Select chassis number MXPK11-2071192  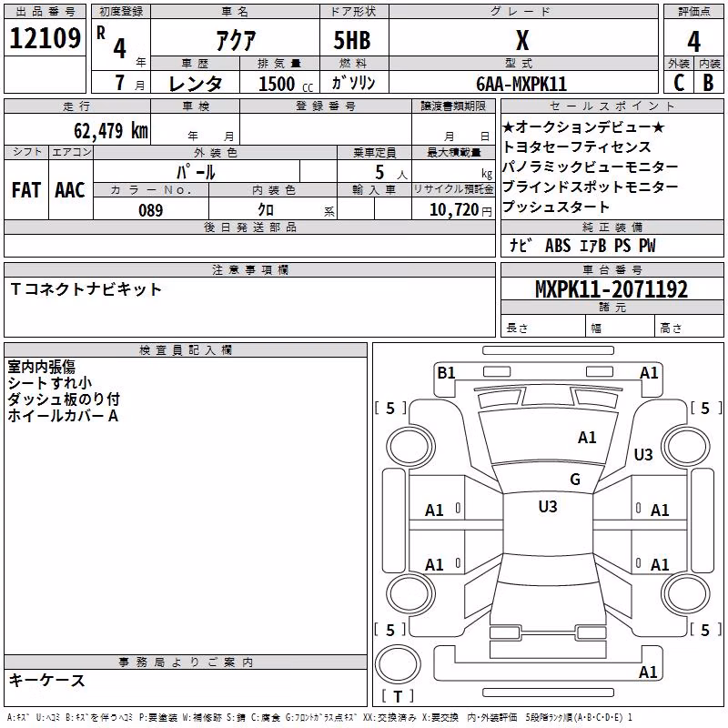(x=612, y=289)
